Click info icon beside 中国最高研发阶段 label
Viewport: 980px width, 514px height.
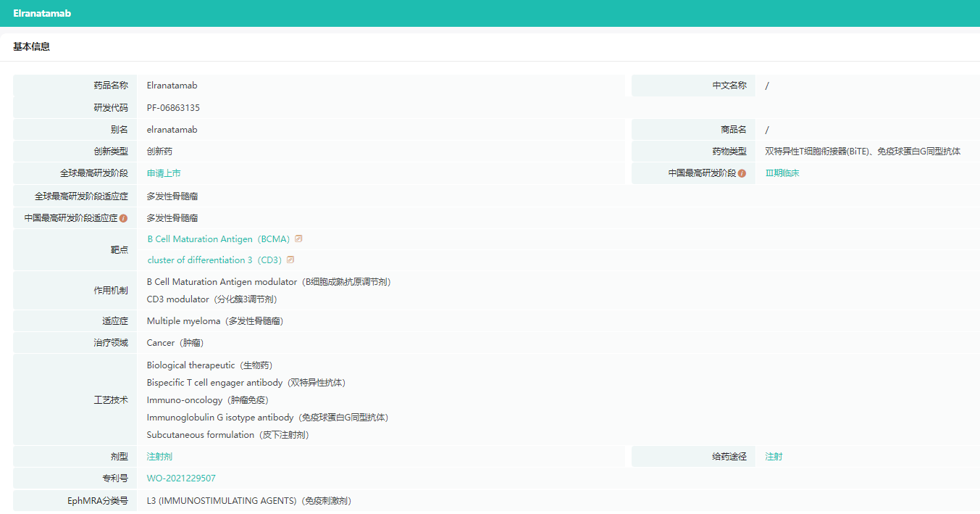coord(742,173)
